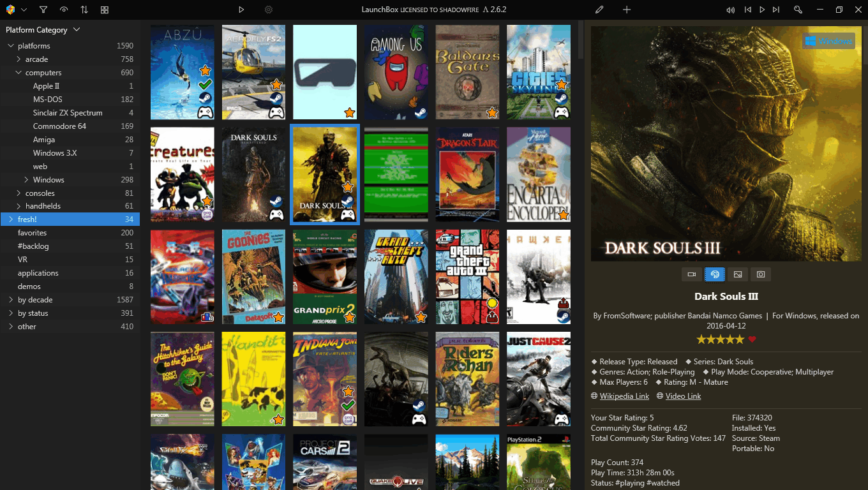Open the gear settings icon in top bar
Screen dimensions: 868x490
[269, 10]
